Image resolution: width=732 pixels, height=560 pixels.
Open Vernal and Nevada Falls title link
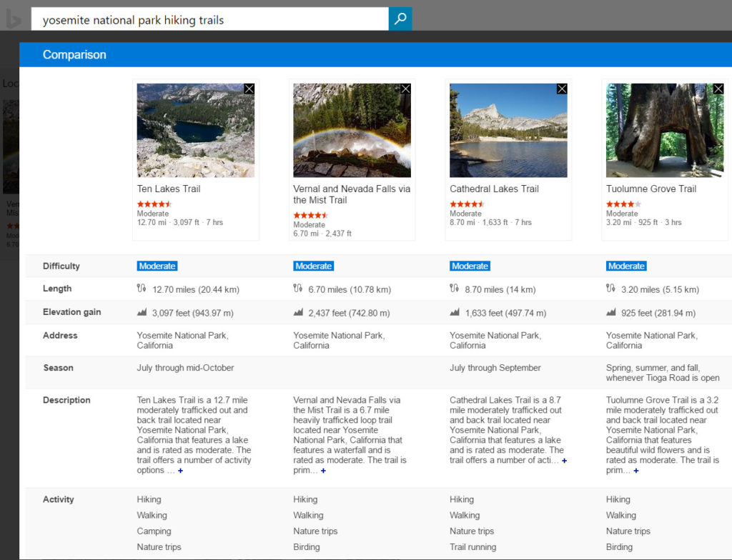(x=352, y=194)
